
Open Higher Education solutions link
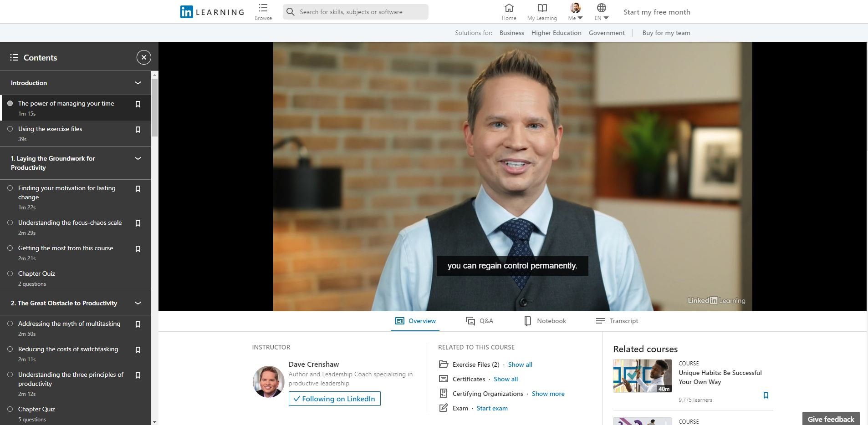556,33
